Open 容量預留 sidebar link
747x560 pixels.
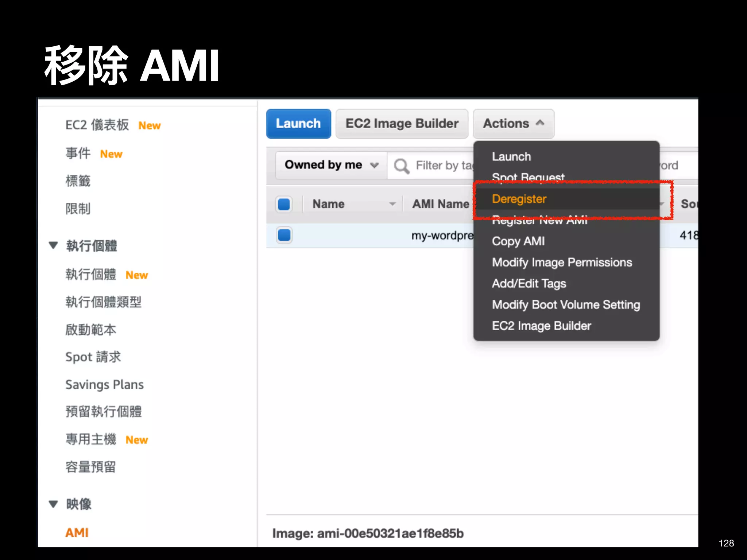[91, 467]
